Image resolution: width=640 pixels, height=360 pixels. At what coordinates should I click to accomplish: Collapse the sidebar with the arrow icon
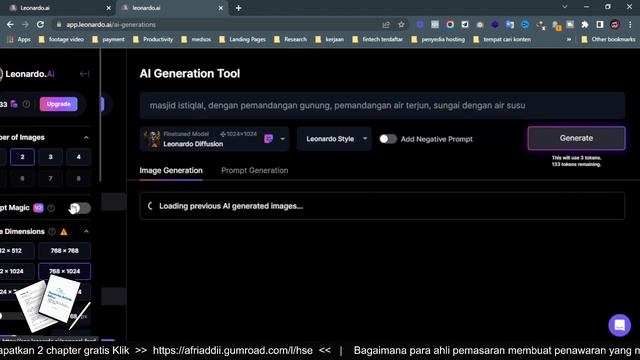tap(84, 74)
